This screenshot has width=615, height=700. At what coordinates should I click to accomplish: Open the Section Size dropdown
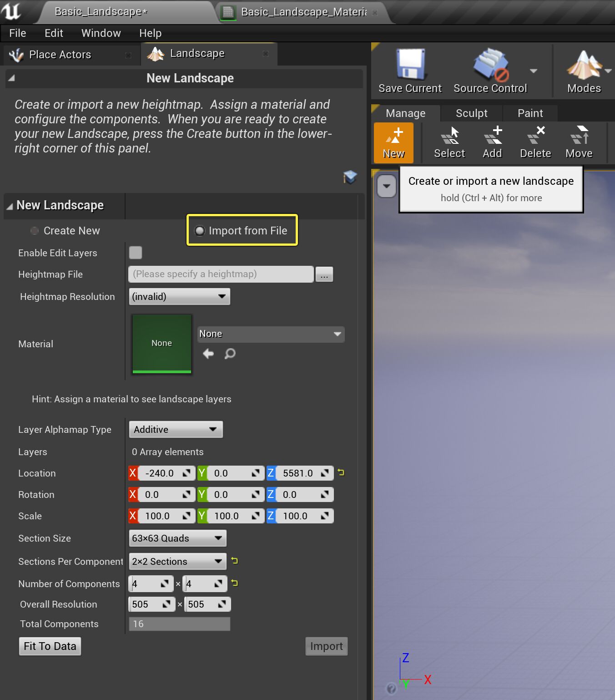point(177,538)
